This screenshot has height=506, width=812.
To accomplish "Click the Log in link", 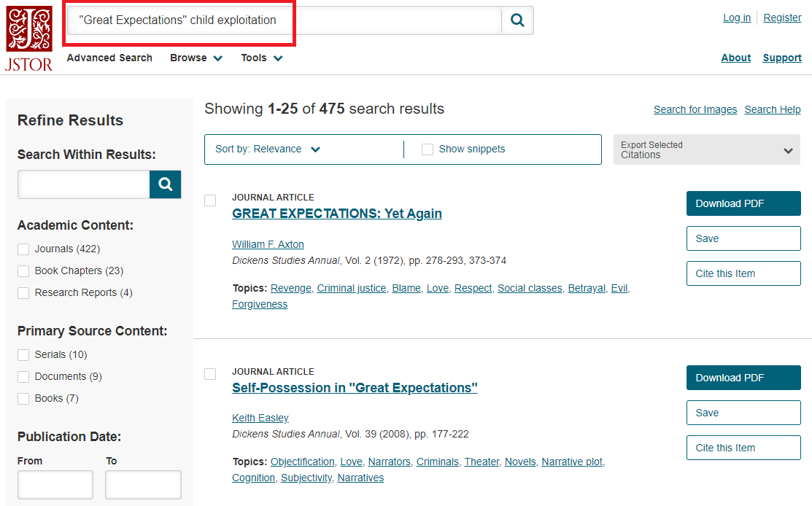I will coord(736,18).
